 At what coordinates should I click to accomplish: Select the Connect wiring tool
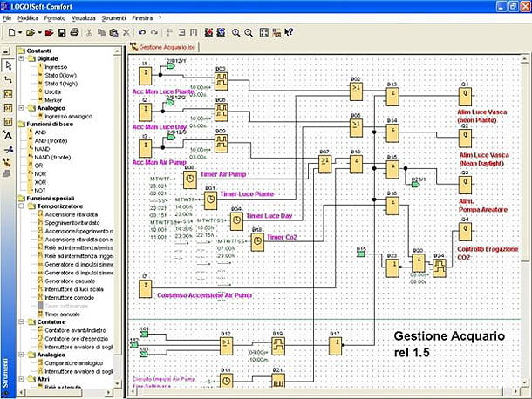8,79
